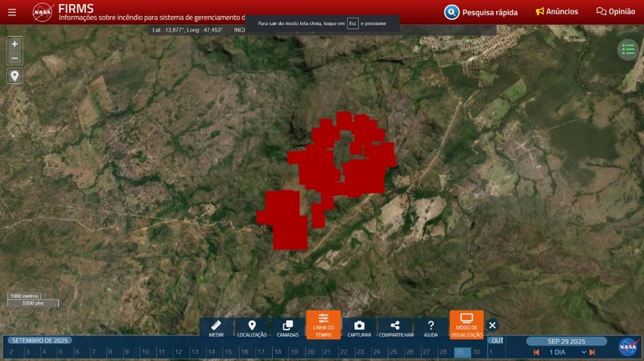The width and height of the screenshot is (644, 361).
Task: Open the green layer list panel
Action: click(x=628, y=50)
